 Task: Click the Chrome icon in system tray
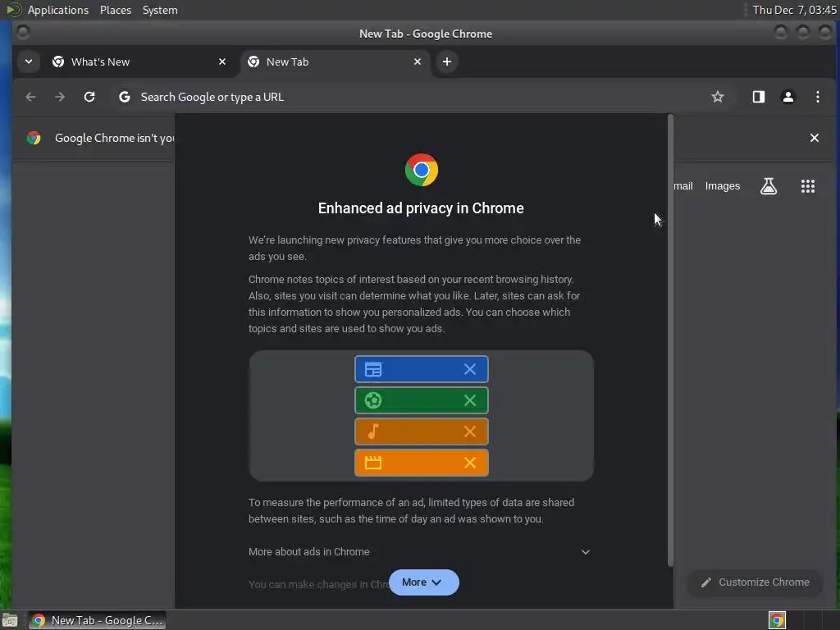tap(777, 620)
